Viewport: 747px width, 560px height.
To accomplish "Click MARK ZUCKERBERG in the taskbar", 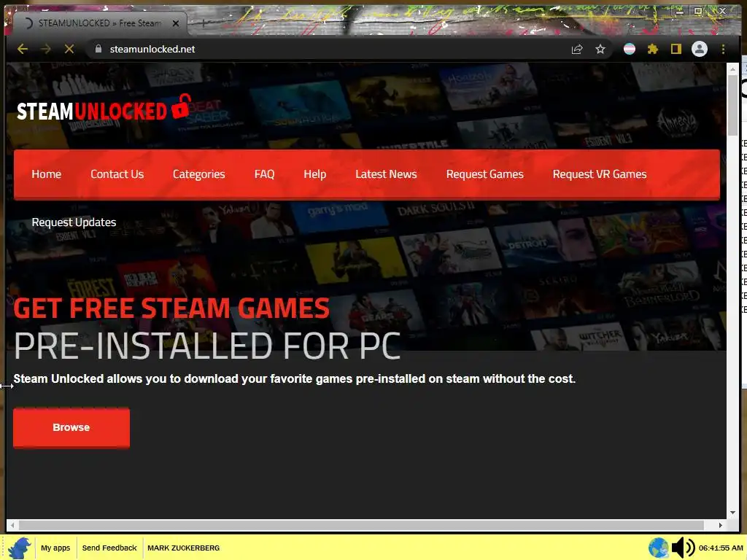I will tap(183, 548).
